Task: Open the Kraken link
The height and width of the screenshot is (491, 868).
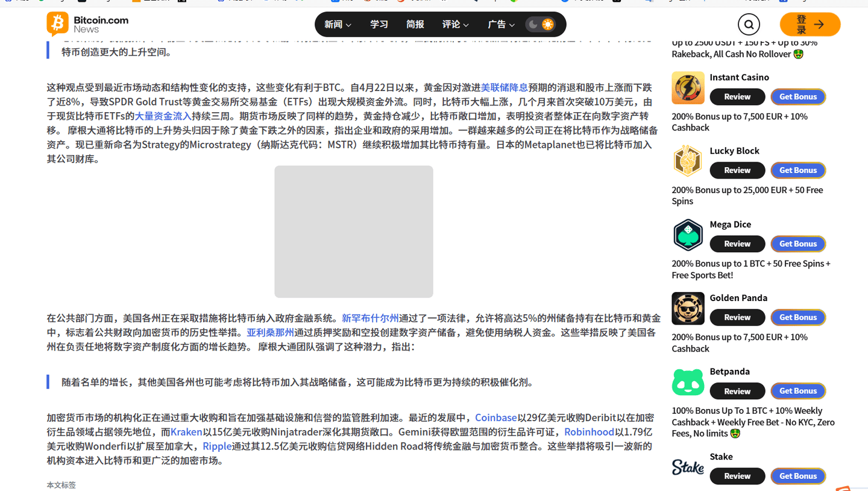Action: [186, 432]
